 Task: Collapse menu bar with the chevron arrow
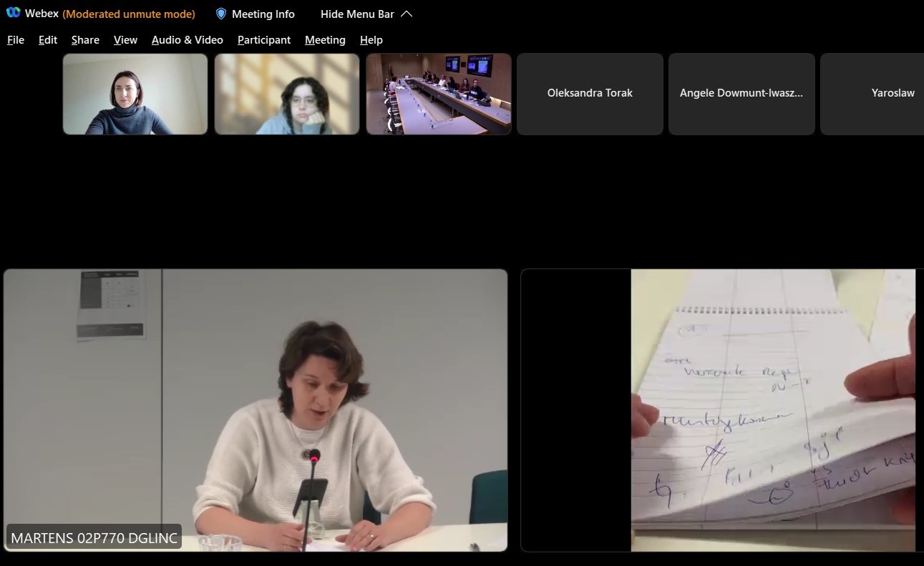click(x=407, y=14)
